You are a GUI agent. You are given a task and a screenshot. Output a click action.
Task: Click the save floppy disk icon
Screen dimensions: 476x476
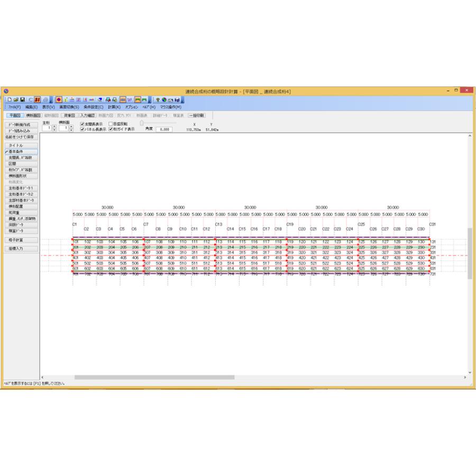point(22,99)
